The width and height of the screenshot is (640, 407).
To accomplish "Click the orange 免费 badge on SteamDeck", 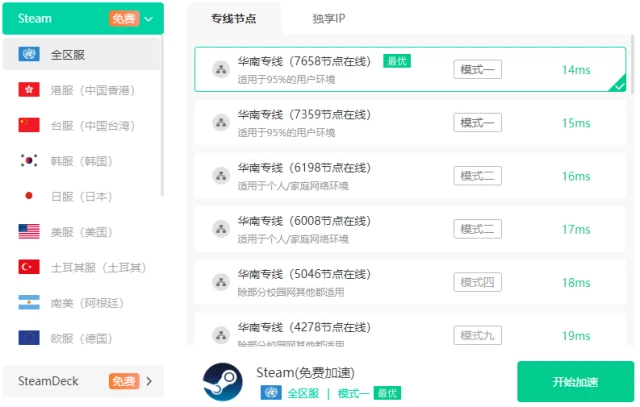I will click(124, 381).
